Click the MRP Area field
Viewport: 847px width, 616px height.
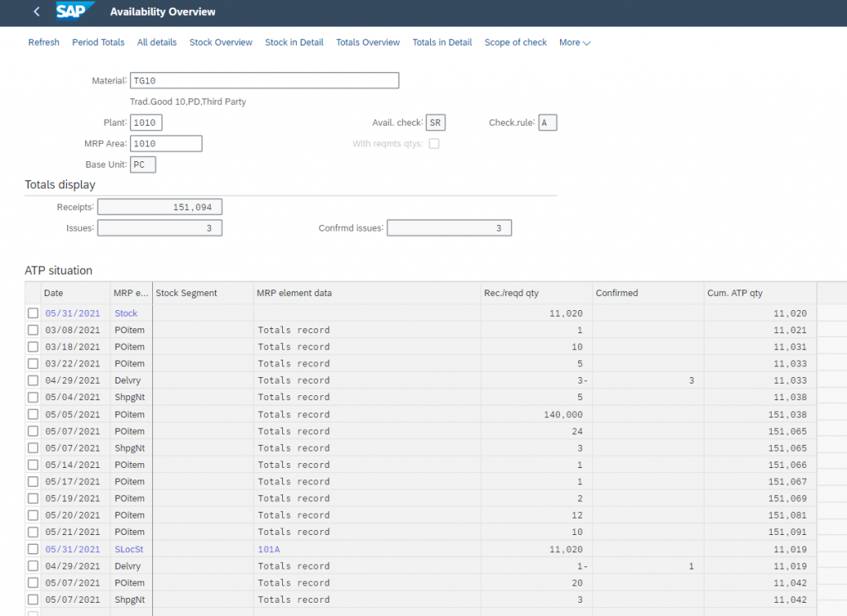(165, 144)
